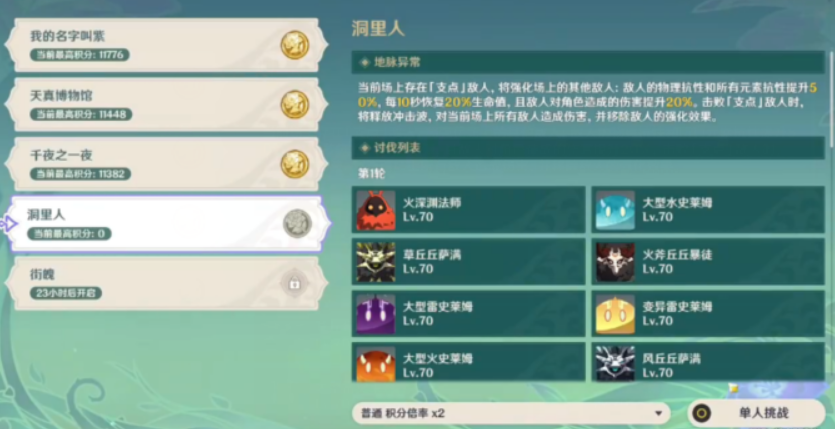The width and height of the screenshot is (835, 429).
Task: Click the 火深渊法师 enemy portrait icon
Action: pos(376,210)
